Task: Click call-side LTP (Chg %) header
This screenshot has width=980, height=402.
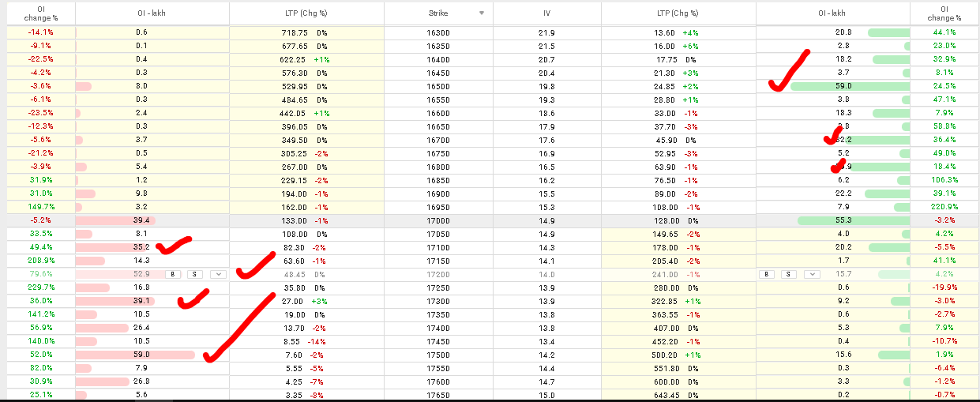Action: click(x=306, y=13)
